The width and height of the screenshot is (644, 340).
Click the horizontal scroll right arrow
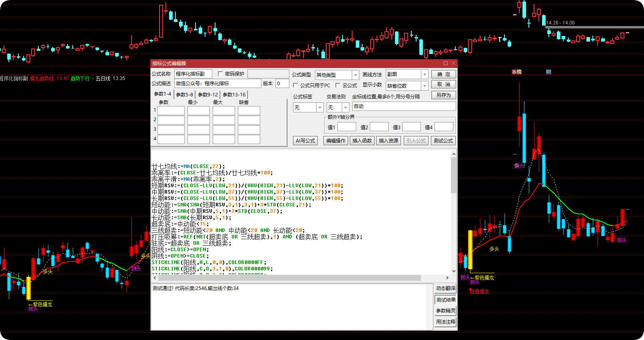(x=447, y=278)
